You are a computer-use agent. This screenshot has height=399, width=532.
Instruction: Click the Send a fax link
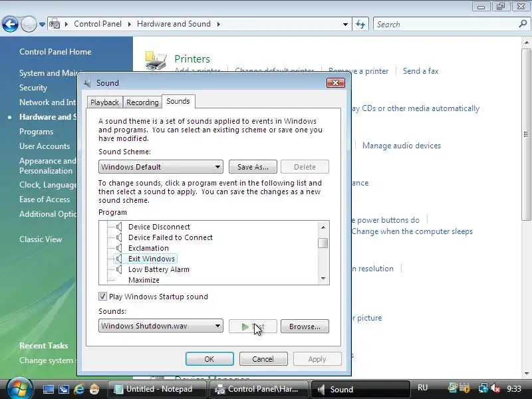point(420,71)
